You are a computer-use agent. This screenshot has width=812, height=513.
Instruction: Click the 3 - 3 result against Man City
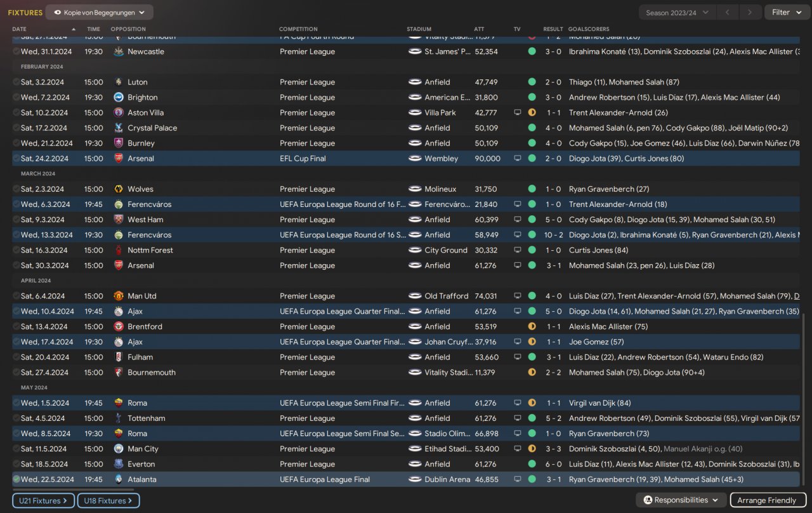pos(553,449)
